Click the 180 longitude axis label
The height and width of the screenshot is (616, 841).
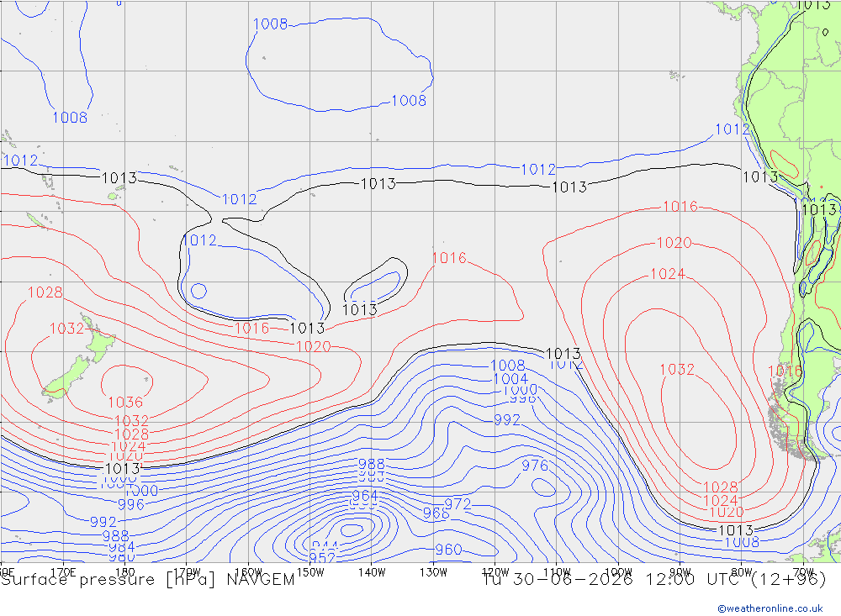coord(125,572)
